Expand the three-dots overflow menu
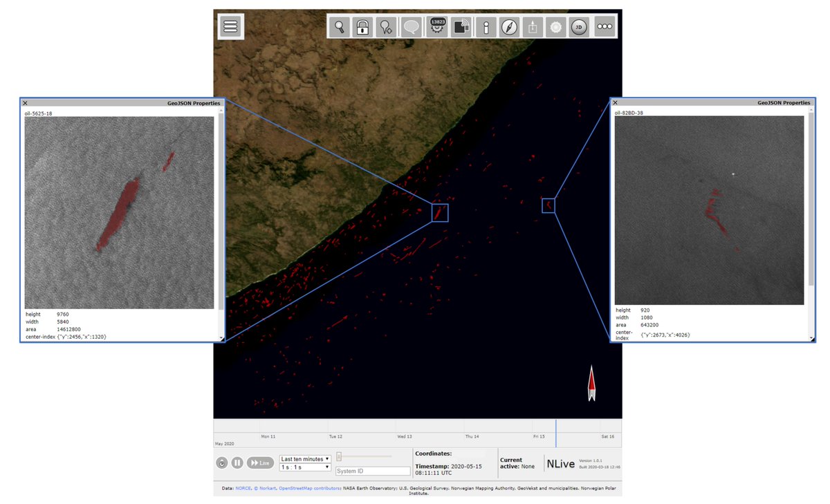The height and width of the screenshot is (504, 830). coord(605,26)
